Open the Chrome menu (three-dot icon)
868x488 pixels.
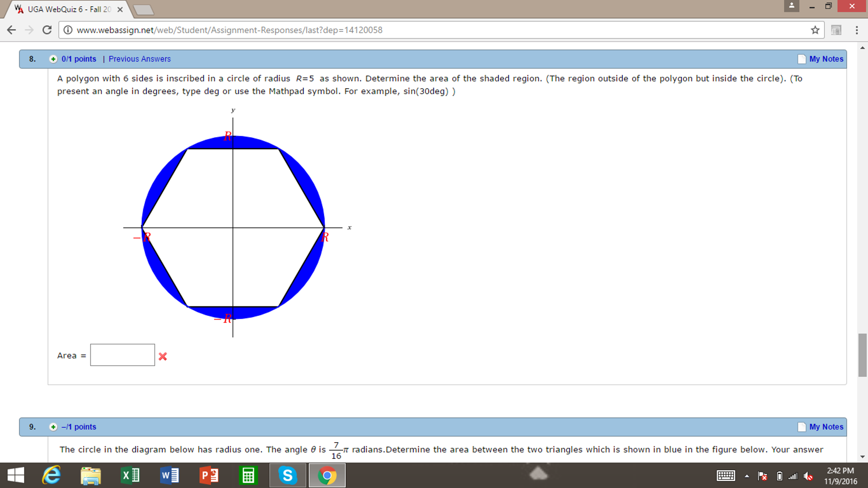pos(856,30)
